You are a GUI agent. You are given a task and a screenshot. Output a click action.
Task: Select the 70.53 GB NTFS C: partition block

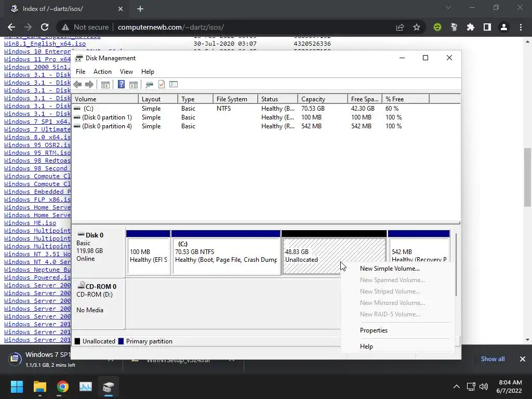(x=226, y=256)
